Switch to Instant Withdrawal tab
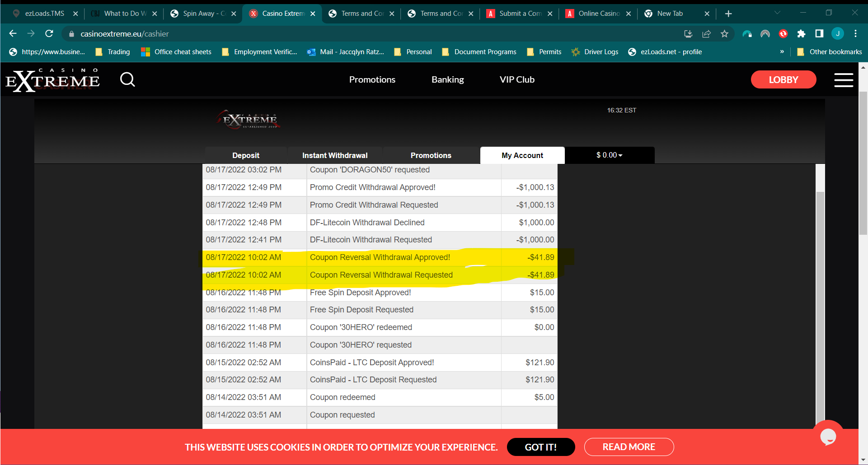Image resolution: width=868 pixels, height=465 pixels. click(x=335, y=155)
